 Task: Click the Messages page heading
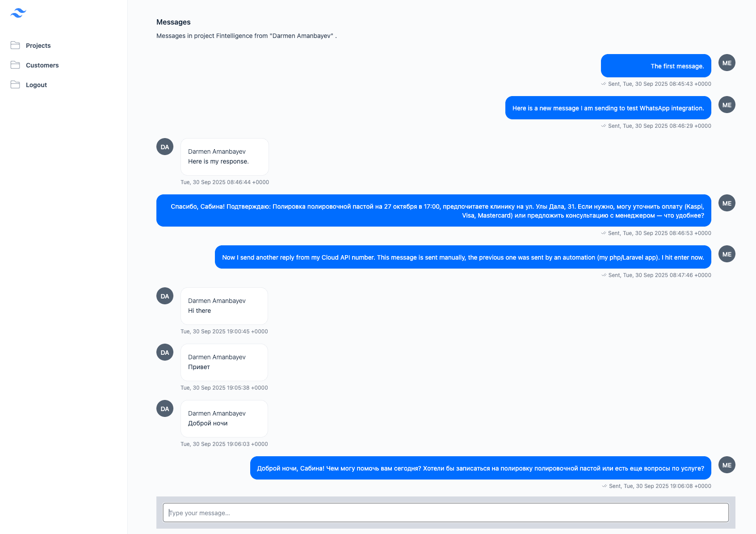pyautogui.click(x=173, y=22)
